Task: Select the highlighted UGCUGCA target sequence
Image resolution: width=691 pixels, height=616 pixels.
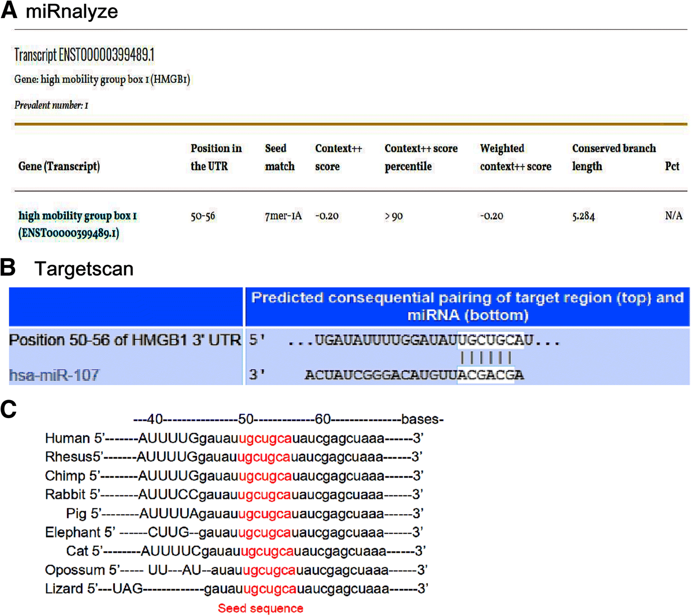Action: tap(491, 339)
